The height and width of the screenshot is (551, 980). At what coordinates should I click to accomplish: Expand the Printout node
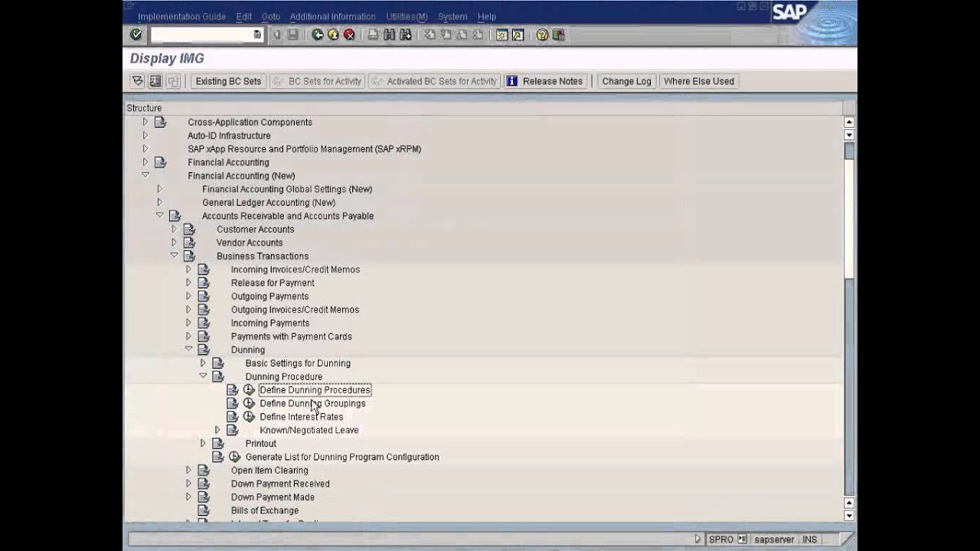pyautogui.click(x=203, y=443)
